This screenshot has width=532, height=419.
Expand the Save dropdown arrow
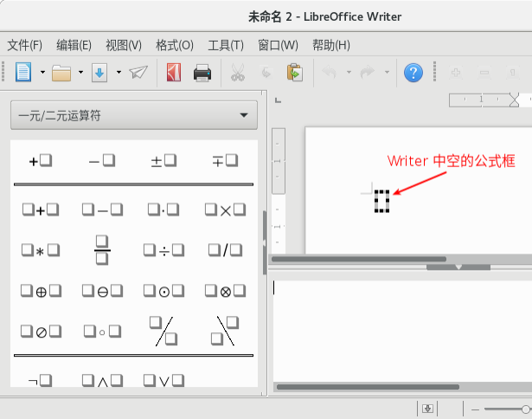pyautogui.click(x=119, y=72)
